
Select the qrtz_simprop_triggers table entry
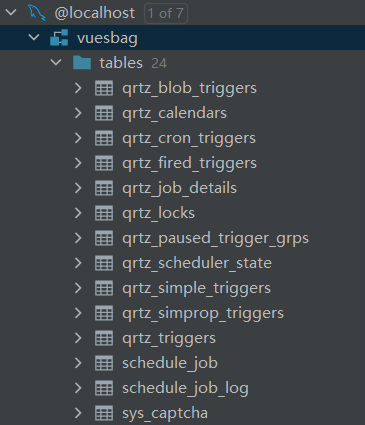point(203,314)
